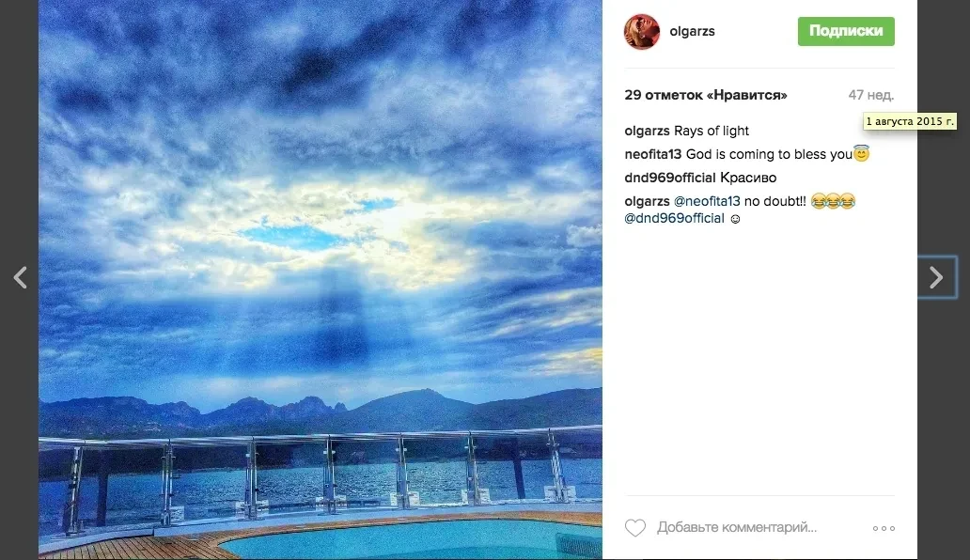Click the 47 нед. timestamp
This screenshot has width=970, height=560.
[871, 95]
